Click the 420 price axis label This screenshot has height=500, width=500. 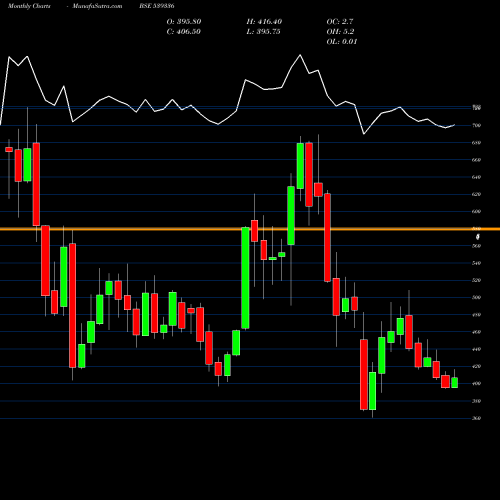pos(476,366)
